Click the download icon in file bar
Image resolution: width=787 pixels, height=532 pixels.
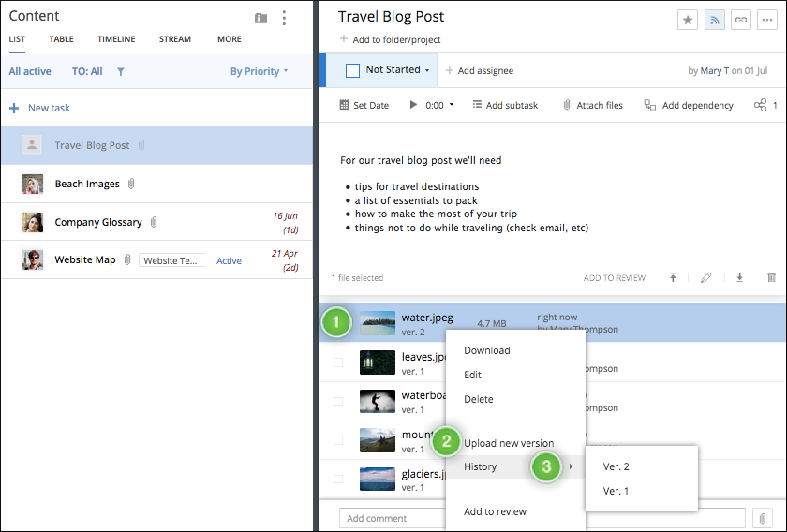pyautogui.click(x=739, y=277)
